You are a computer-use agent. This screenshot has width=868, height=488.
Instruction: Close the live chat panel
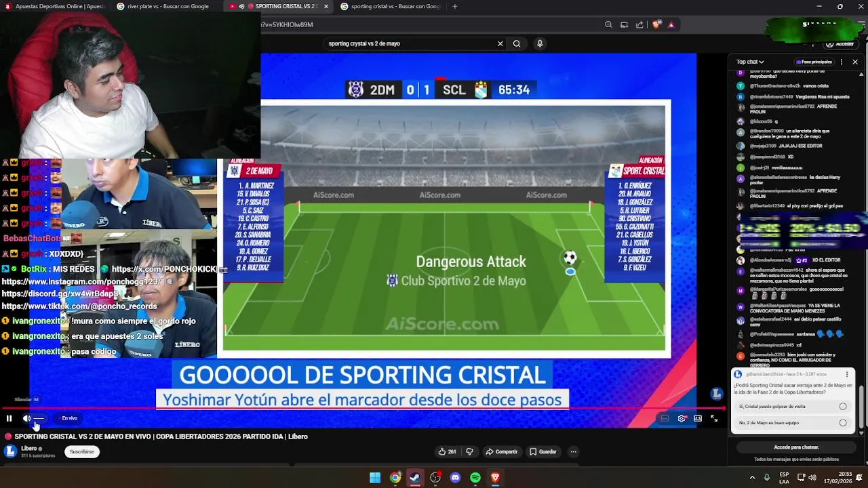855,62
